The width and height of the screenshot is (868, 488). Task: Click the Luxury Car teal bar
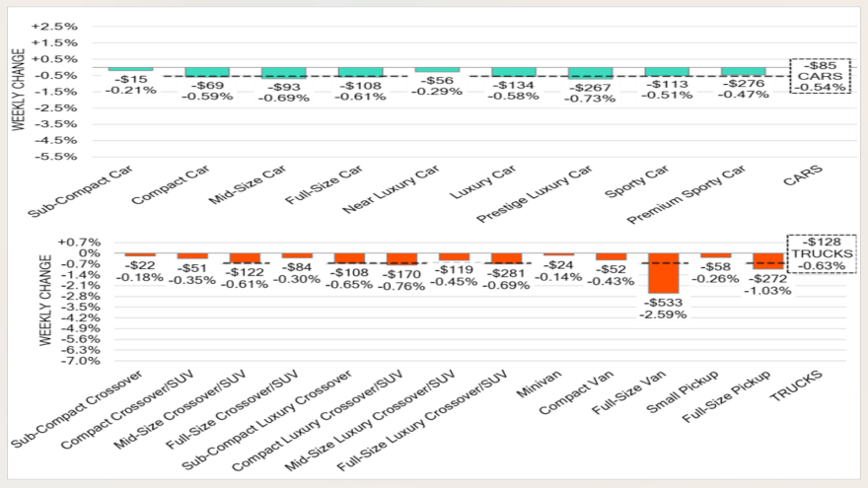click(x=514, y=72)
